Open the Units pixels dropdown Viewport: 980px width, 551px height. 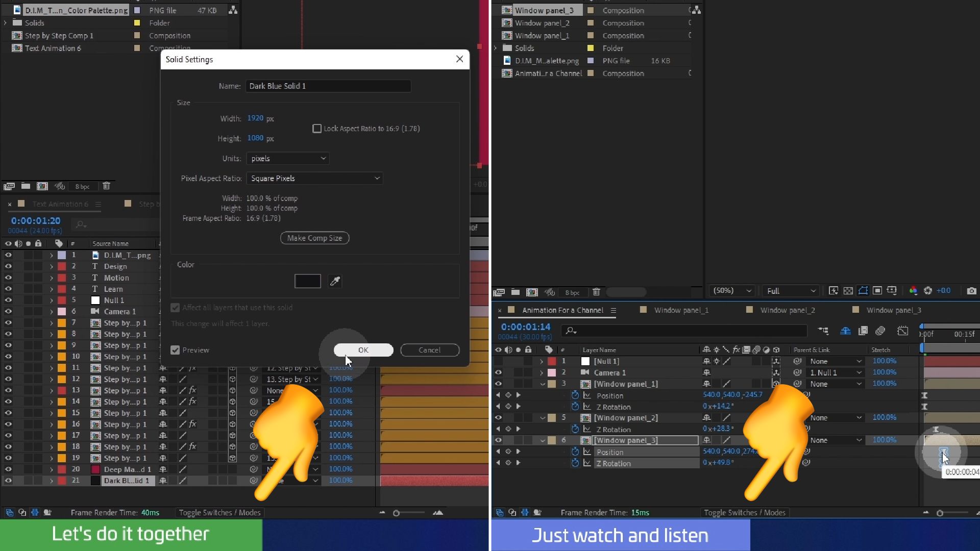point(288,159)
